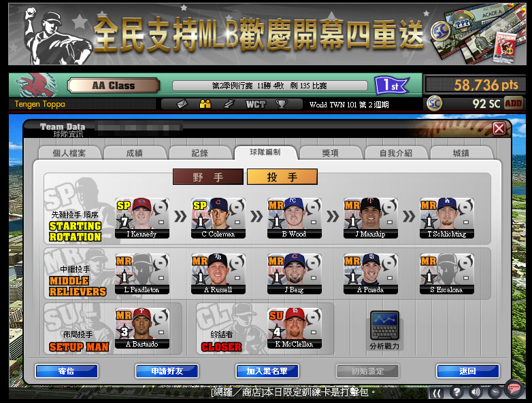
Task: Open the 分析戰力 analysis laptop icon
Action: [x=384, y=330]
